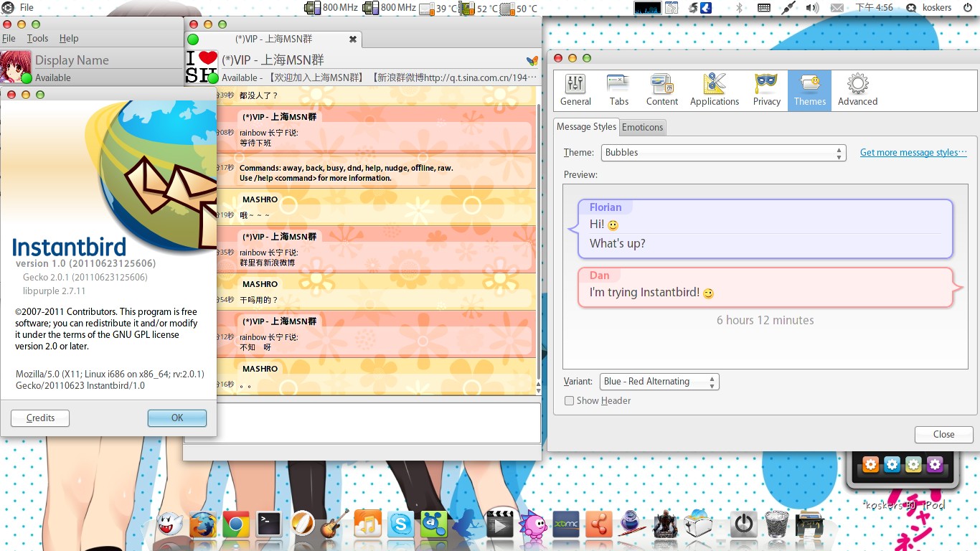Open the pink spiky creature app in dock
Screen dimensions: 980x551
pos(533,525)
